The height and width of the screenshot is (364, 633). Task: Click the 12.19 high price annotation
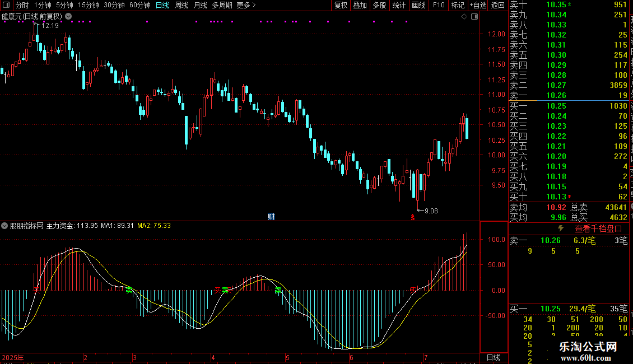pyautogui.click(x=50, y=25)
